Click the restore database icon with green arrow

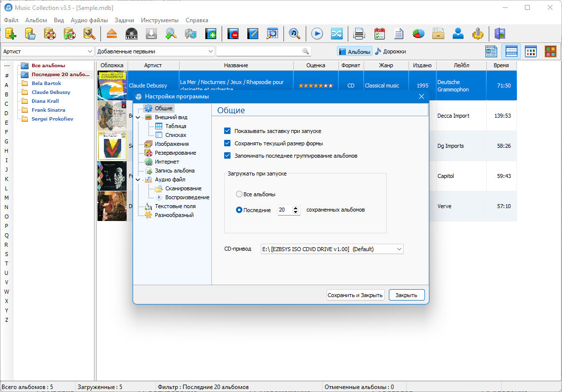(x=70, y=34)
